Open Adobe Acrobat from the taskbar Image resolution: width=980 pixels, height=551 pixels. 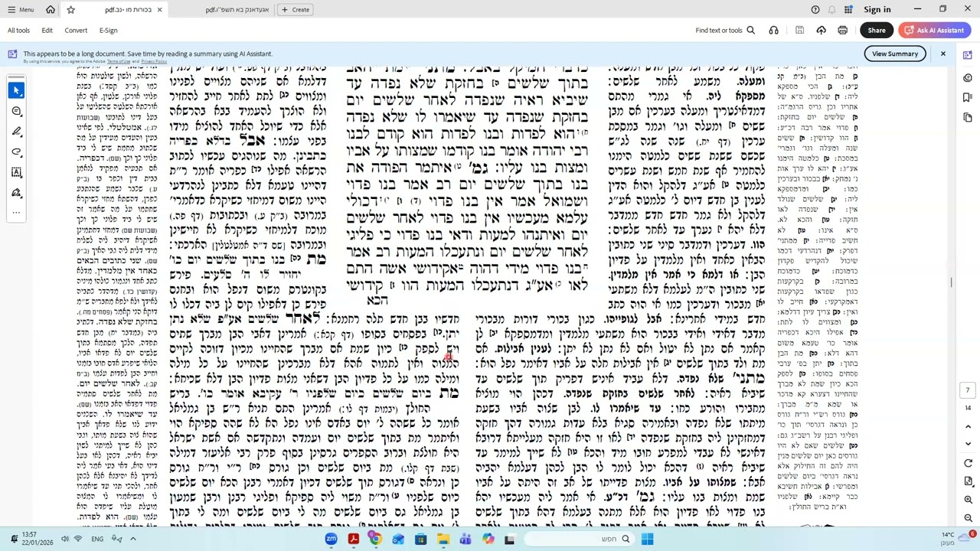pyautogui.click(x=353, y=540)
